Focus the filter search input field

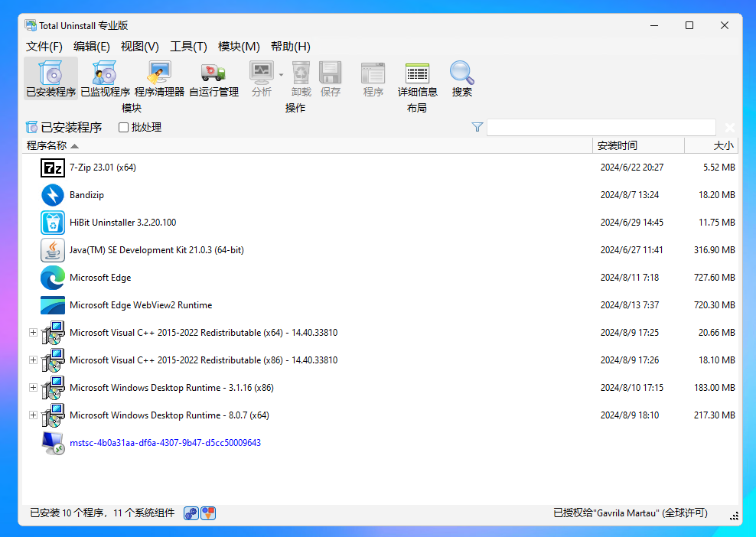601,127
